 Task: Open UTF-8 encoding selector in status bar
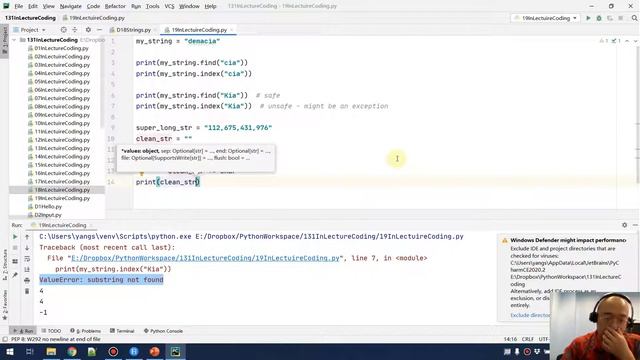544,339
